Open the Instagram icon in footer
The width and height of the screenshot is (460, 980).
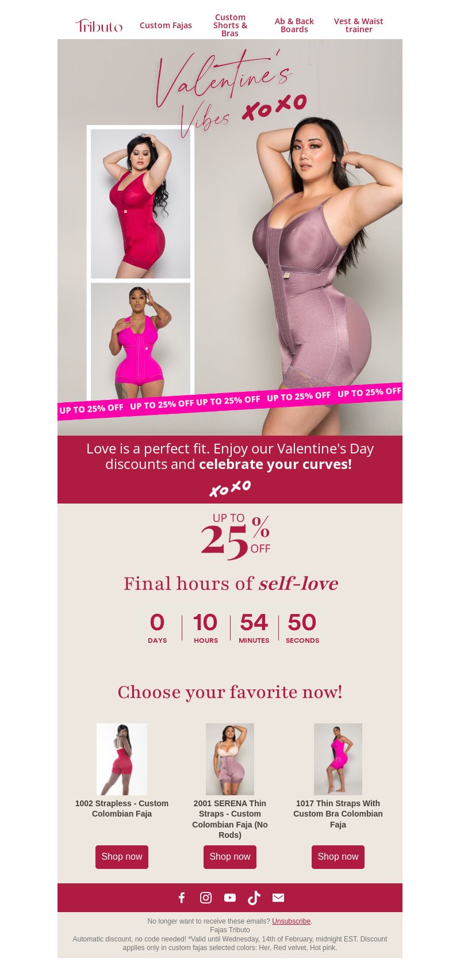206,898
